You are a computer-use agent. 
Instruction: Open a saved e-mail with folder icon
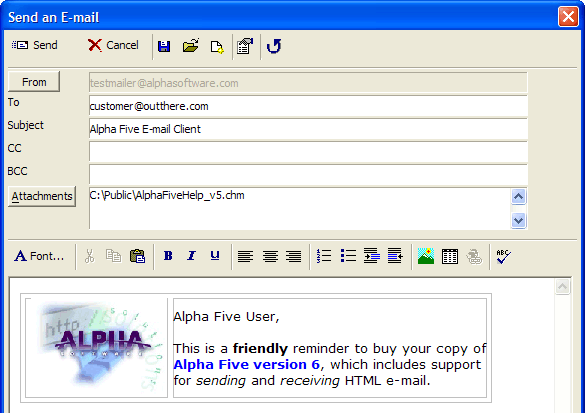point(191,46)
